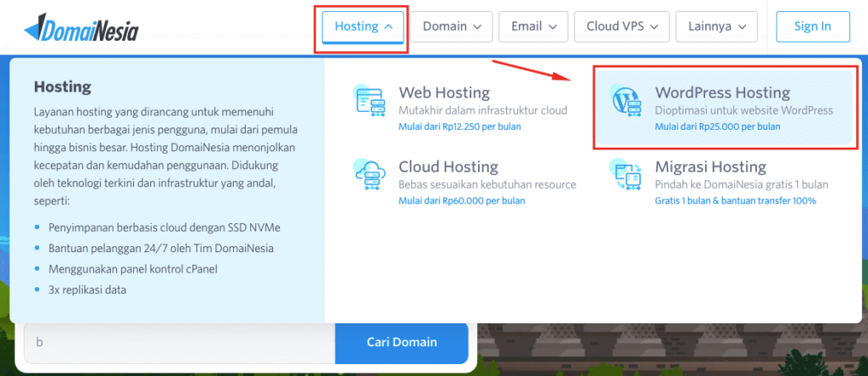Click the Sign In button
The width and height of the screenshot is (868, 376).
pyautogui.click(x=813, y=26)
